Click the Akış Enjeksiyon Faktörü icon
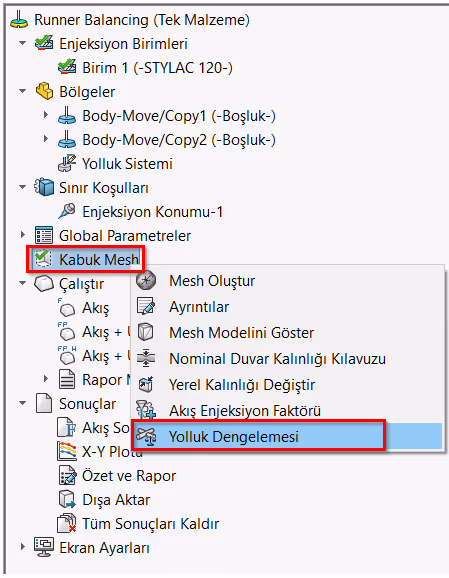This screenshot has height=578, width=449. (146, 410)
